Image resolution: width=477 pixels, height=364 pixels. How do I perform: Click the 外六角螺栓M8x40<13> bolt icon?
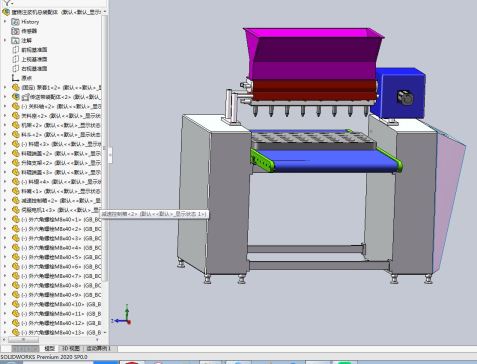[16, 332]
